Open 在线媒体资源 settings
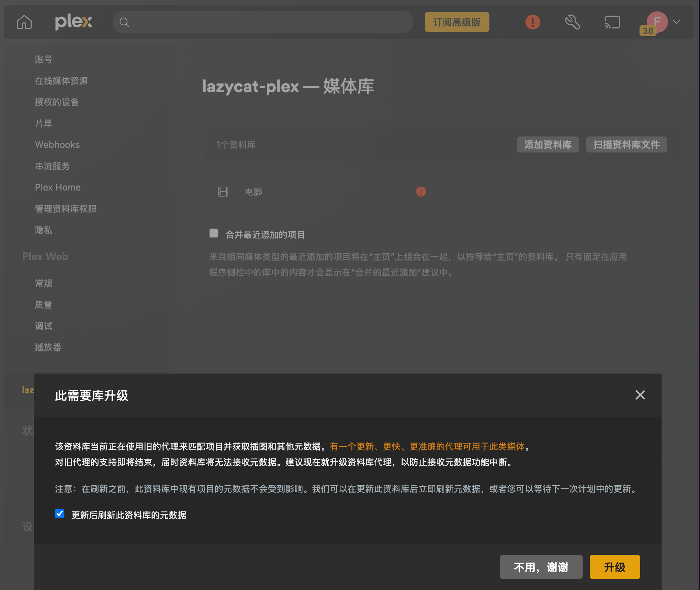700x590 pixels. tap(61, 81)
